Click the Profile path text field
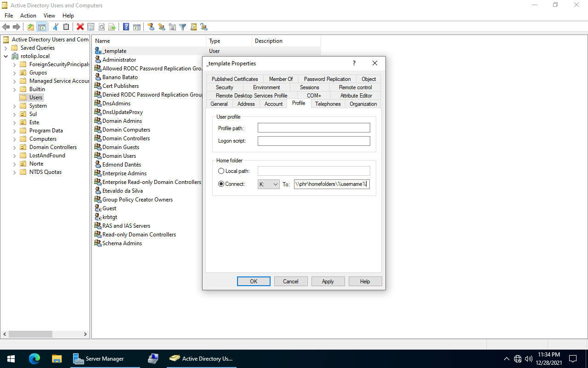588x368 pixels. click(314, 128)
